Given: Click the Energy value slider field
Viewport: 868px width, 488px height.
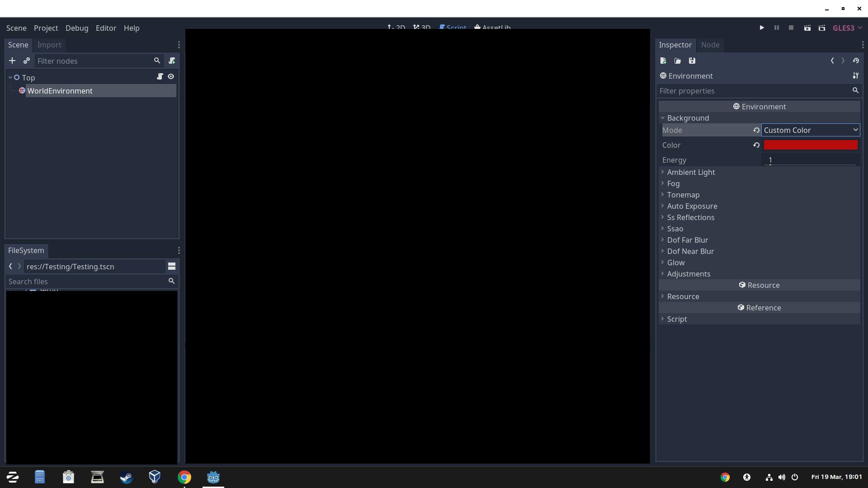Looking at the screenshot, I should (x=811, y=160).
